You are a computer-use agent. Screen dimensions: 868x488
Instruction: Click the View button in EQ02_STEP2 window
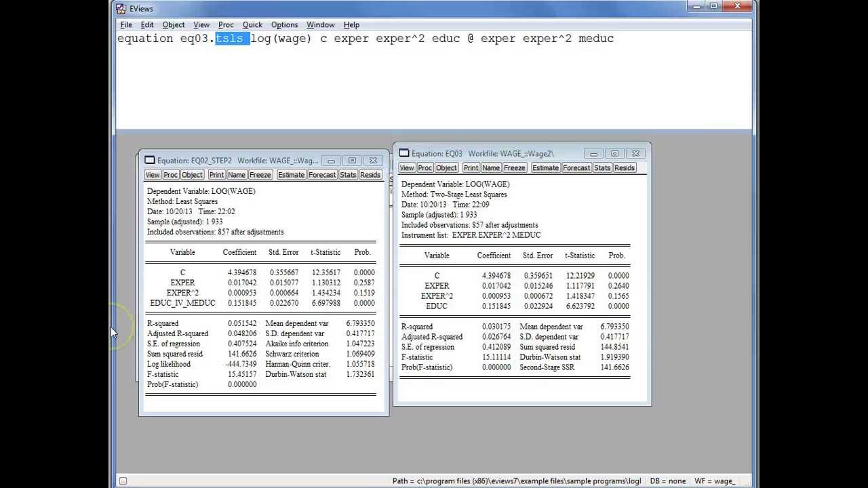click(x=153, y=175)
